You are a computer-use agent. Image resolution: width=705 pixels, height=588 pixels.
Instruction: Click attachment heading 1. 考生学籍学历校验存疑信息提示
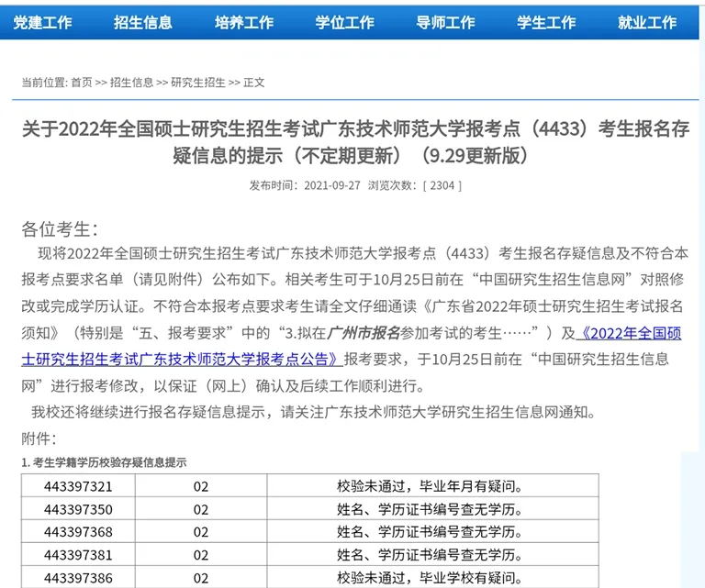click(104, 462)
